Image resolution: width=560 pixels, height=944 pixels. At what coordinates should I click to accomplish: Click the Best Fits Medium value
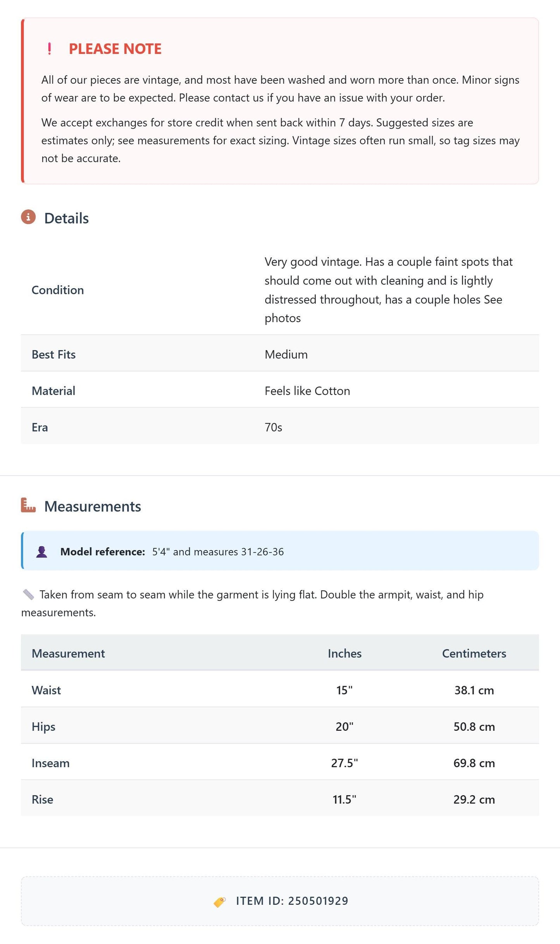click(x=286, y=354)
